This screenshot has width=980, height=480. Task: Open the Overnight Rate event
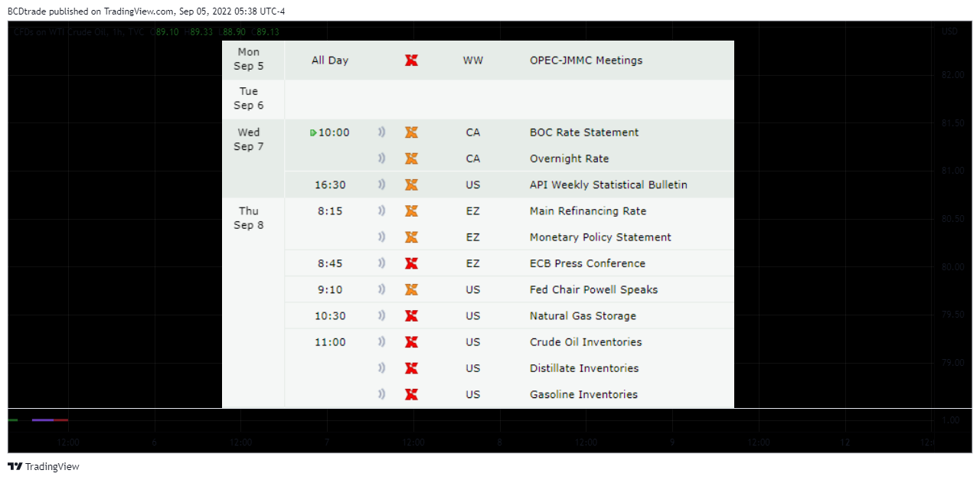click(570, 158)
